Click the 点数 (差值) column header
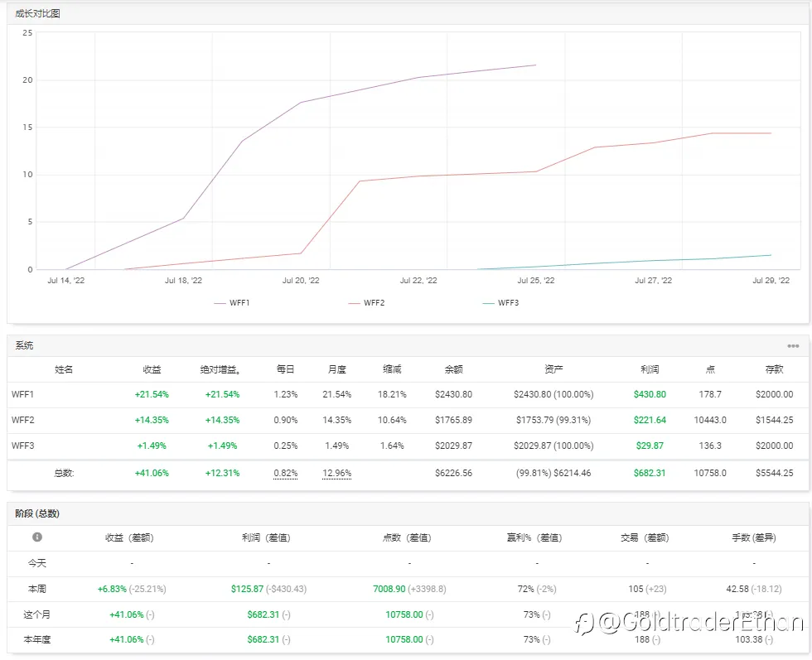The height and width of the screenshot is (660, 812). (x=407, y=537)
